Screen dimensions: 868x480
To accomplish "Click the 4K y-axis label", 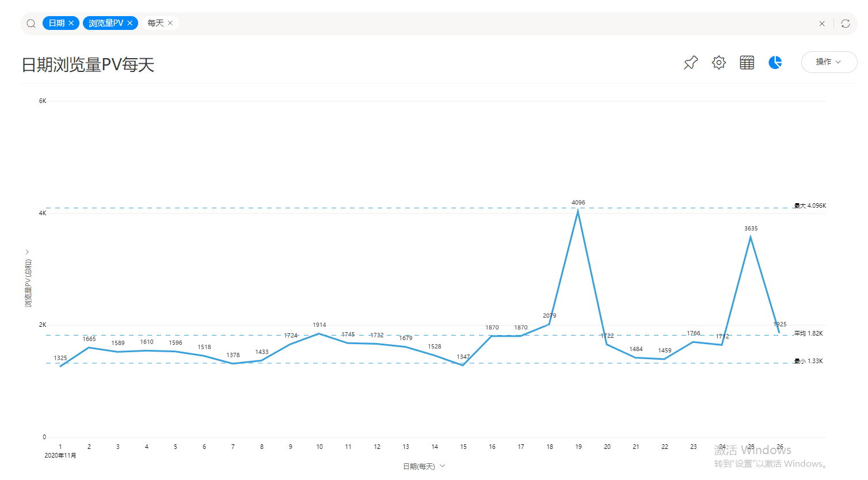I will click(x=43, y=213).
